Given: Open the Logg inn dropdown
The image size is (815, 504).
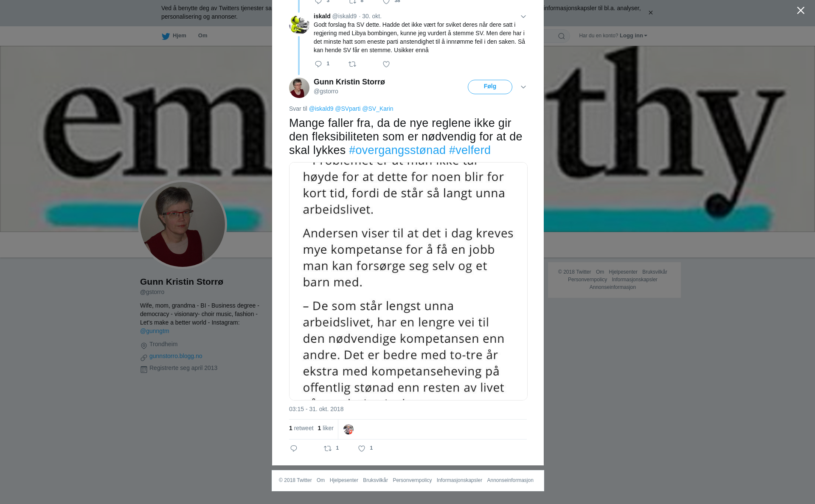Looking at the screenshot, I should (633, 36).
